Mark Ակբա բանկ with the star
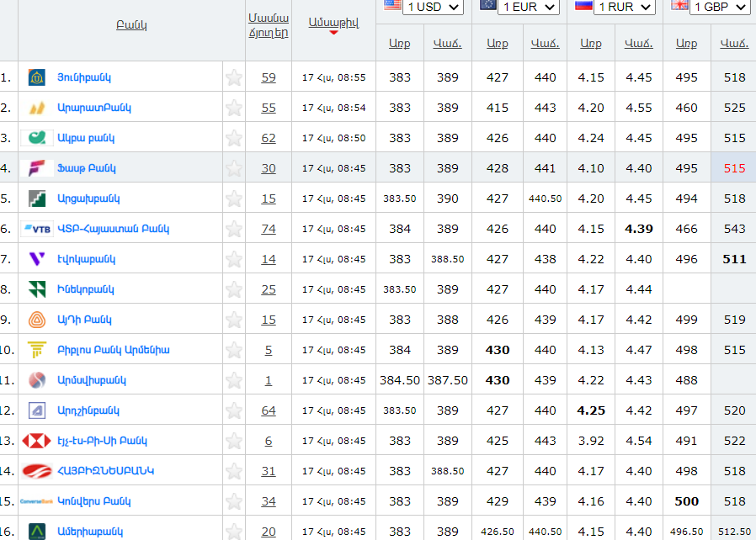Viewport: 756px width, 540px height. (234, 138)
